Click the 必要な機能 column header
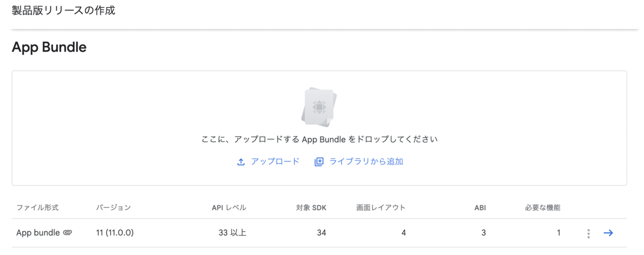The height and width of the screenshot is (255, 644). click(543, 207)
